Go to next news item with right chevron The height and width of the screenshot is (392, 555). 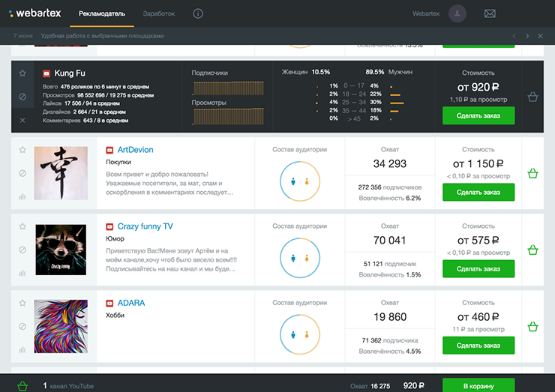(x=527, y=36)
